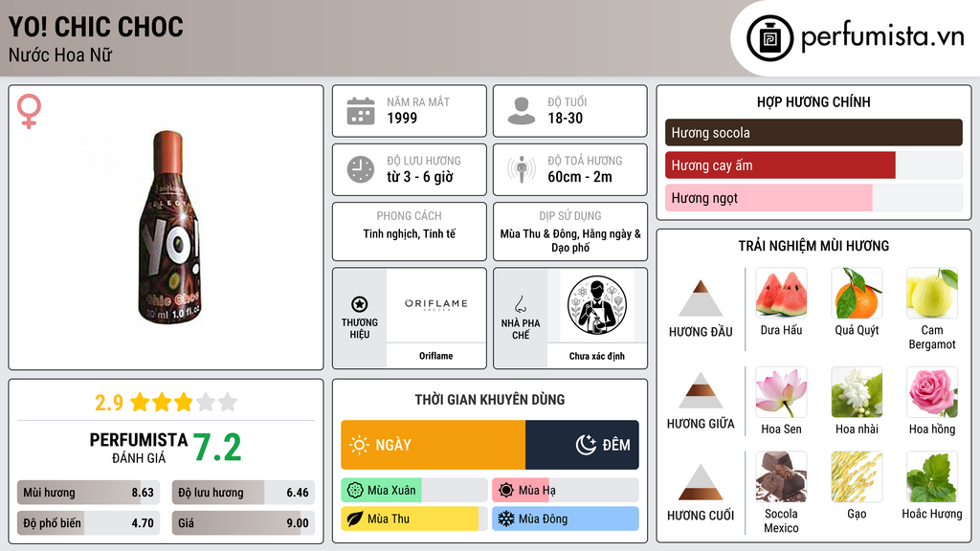Select the Cam Bergamot note image
The height and width of the screenshot is (551, 980).
point(932,293)
